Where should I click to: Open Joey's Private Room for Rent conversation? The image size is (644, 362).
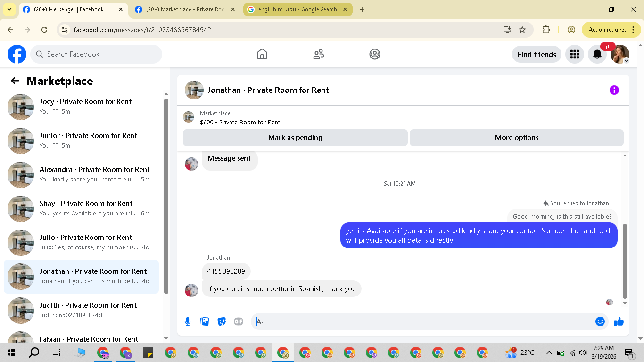81,107
